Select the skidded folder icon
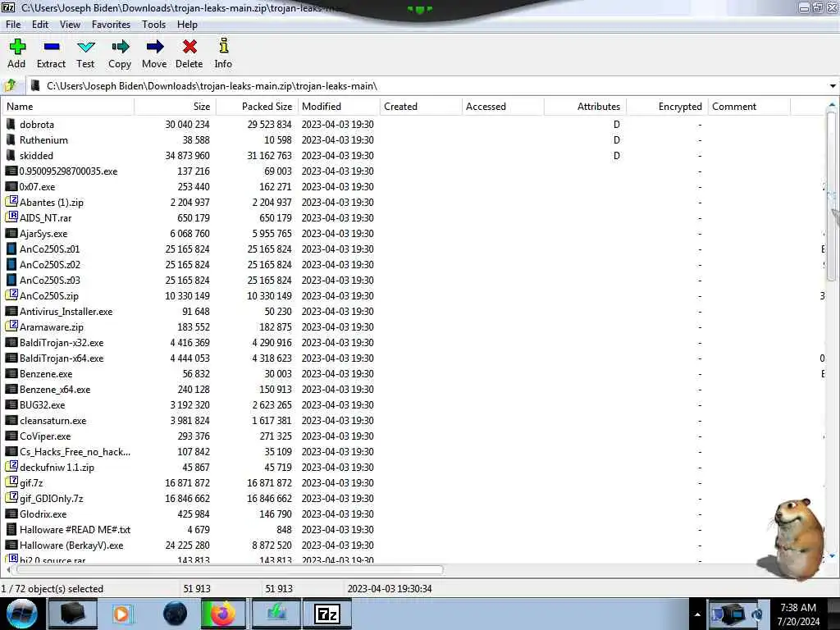 (x=11, y=155)
